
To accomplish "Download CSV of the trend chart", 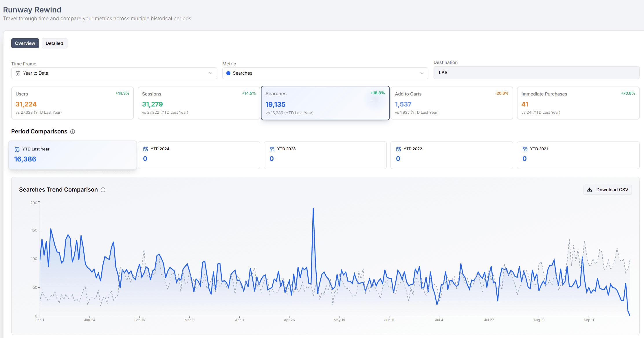I will (x=608, y=190).
